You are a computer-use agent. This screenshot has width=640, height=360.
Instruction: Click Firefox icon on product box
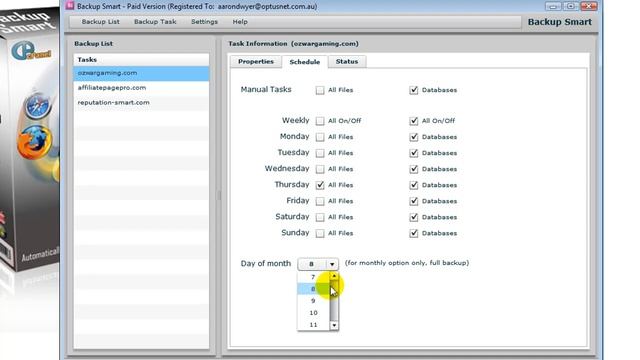(35, 143)
